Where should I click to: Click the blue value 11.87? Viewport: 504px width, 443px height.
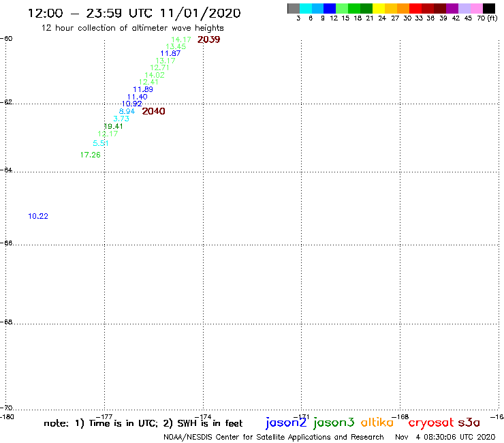171,53
